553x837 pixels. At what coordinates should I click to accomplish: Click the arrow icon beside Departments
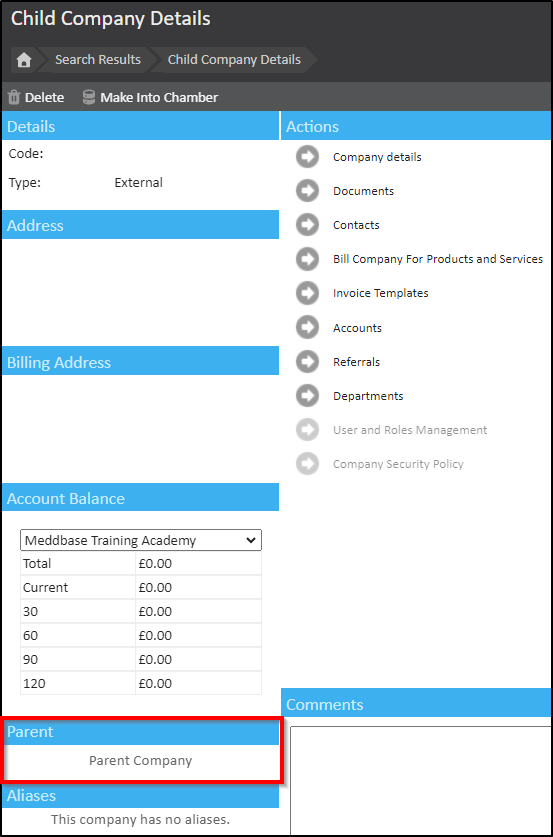307,396
